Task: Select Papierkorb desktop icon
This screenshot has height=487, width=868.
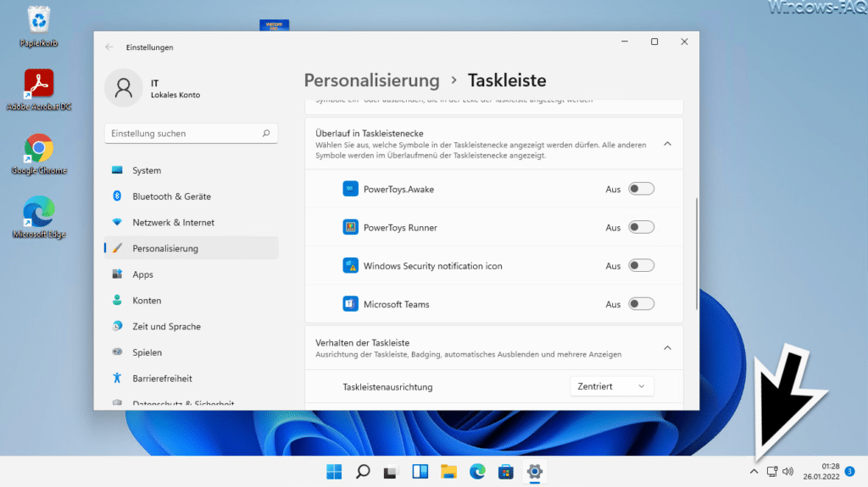Action: [x=39, y=26]
